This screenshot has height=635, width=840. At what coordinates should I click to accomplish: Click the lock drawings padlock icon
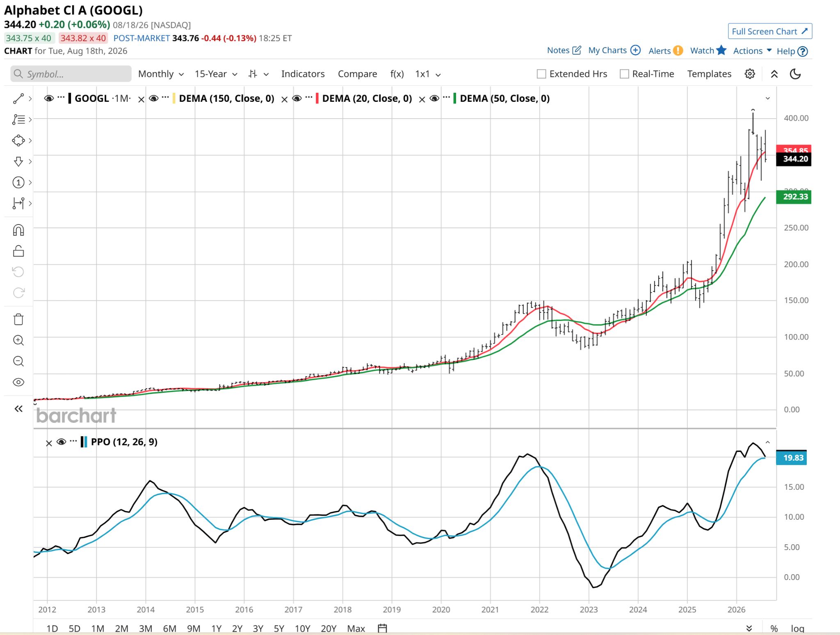click(x=18, y=251)
